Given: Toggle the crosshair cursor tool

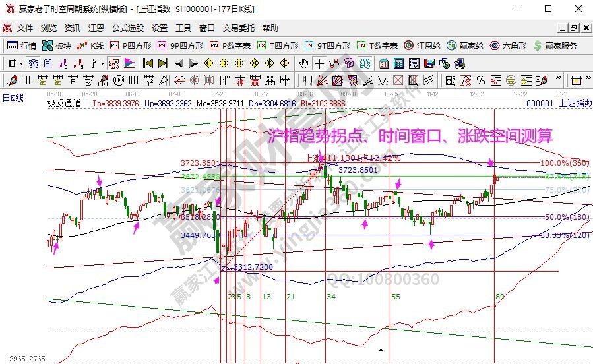Looking at the screenshot, I should [319, 63].
